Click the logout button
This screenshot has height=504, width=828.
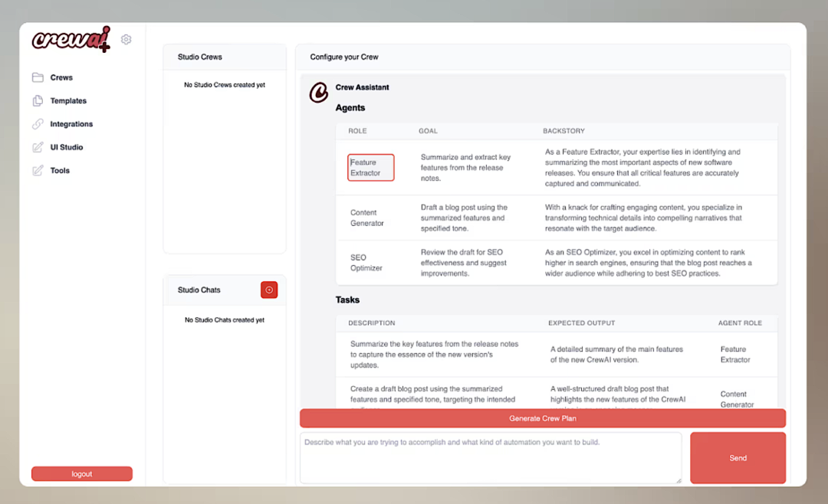82,474
